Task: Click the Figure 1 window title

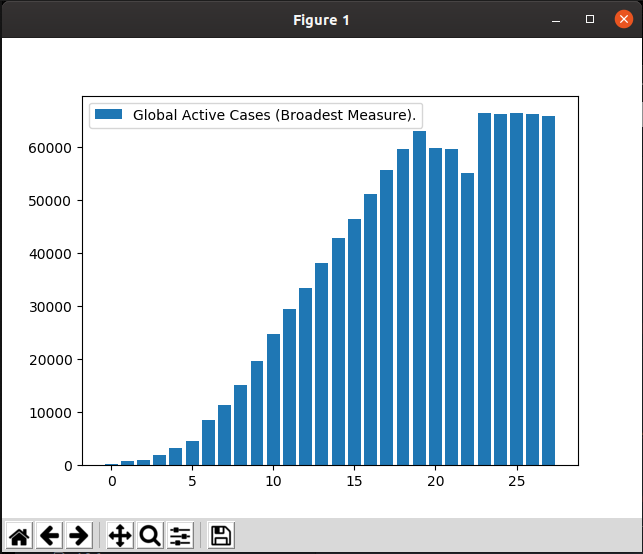Action: (321, 20)
